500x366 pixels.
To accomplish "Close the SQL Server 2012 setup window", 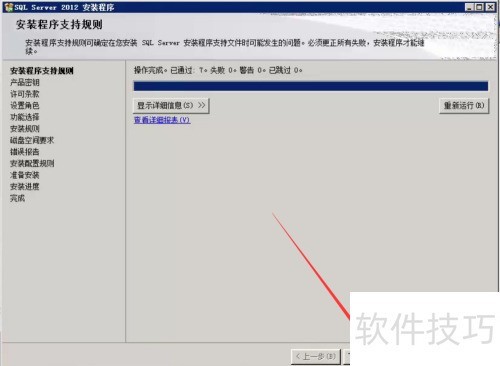I will coord(490,7).
